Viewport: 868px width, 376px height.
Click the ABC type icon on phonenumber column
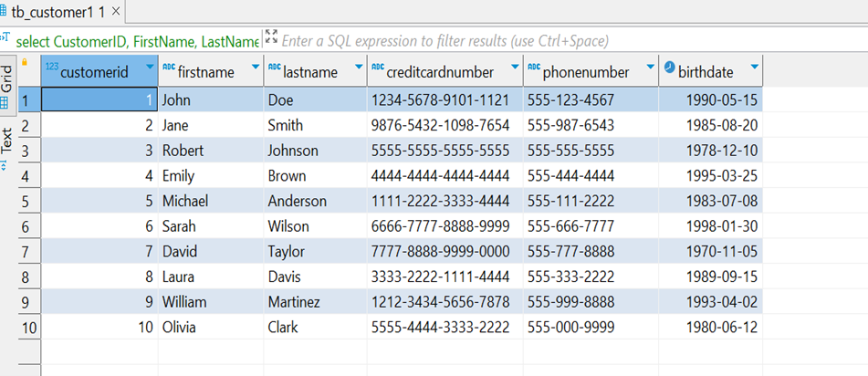pos(534,68)
